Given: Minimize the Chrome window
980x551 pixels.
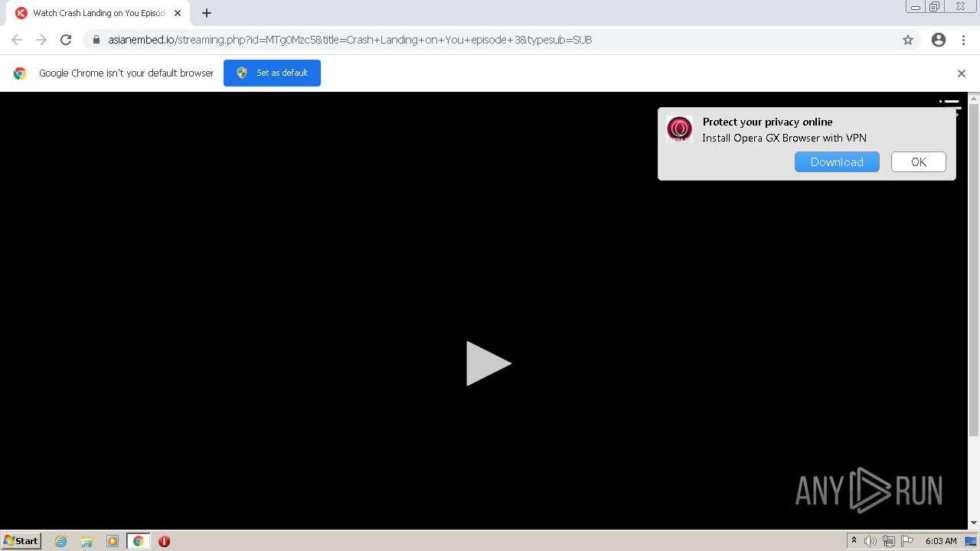Looking at the screenshot, I should tap(916, 7).
